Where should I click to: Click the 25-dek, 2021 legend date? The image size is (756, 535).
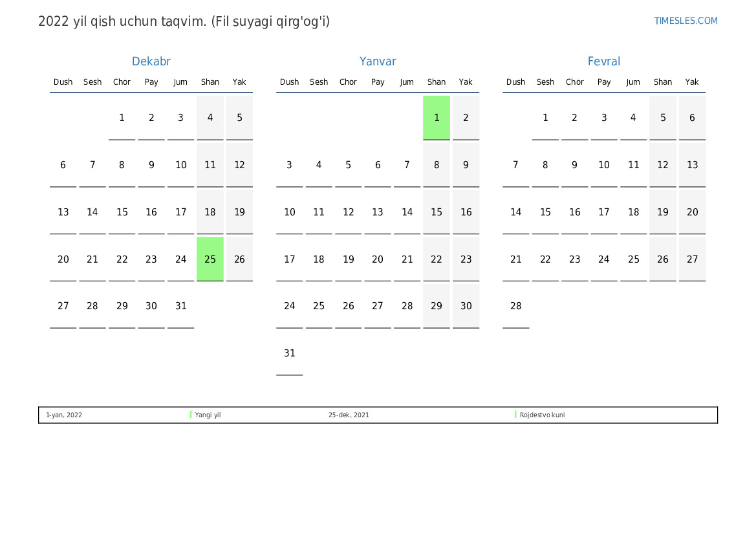tap(349, 415)
